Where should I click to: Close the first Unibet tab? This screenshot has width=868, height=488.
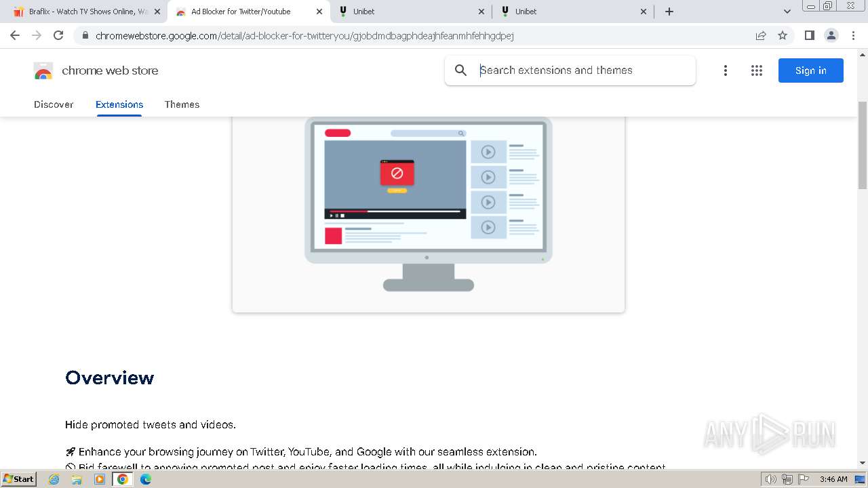click(481, 12)
